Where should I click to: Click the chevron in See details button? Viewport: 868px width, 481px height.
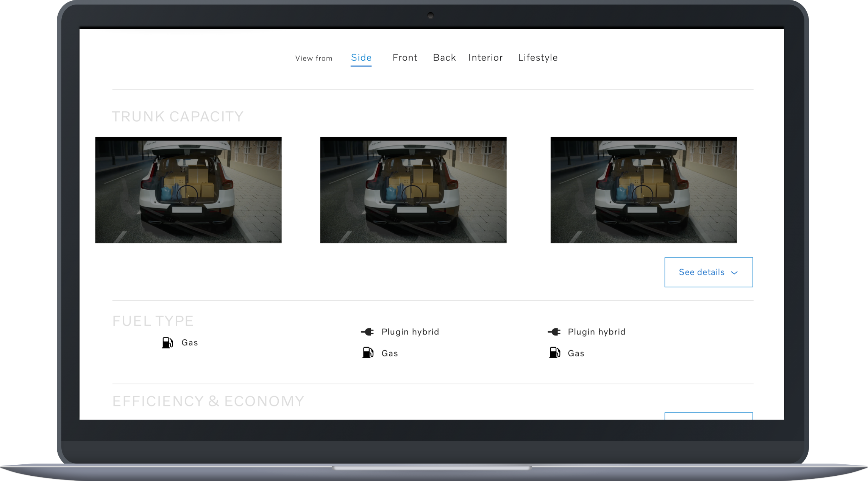734,273
